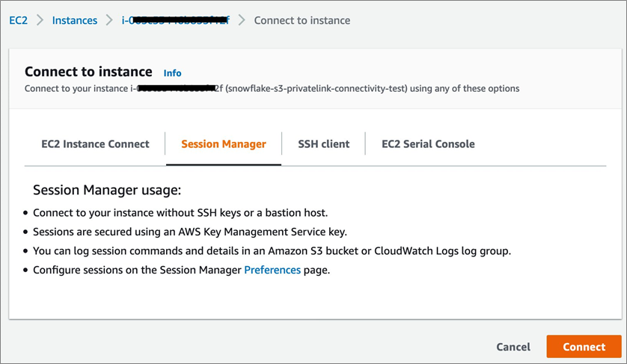Click the breadcrumb chevron after Instances
Image resolution: width=627 pixels, height=364 pixels.
109,20
